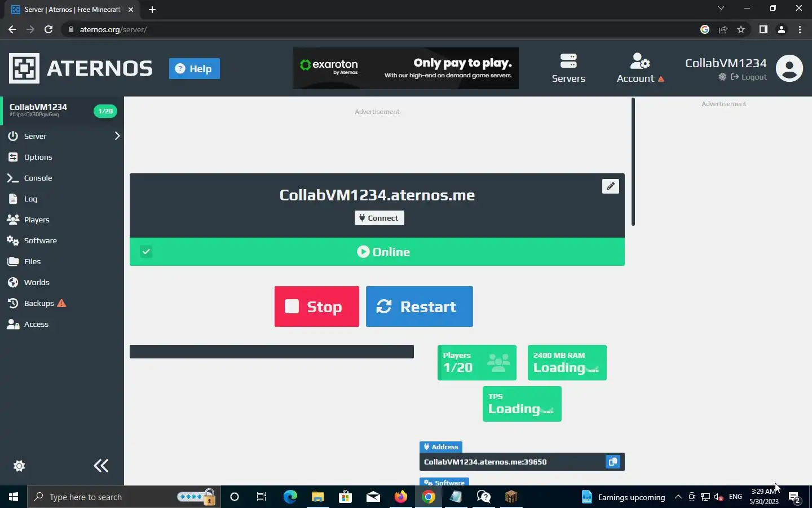Click the Earnings upcoming taskbar widget
Screen dimensions: 812x508
coord(623,497)
